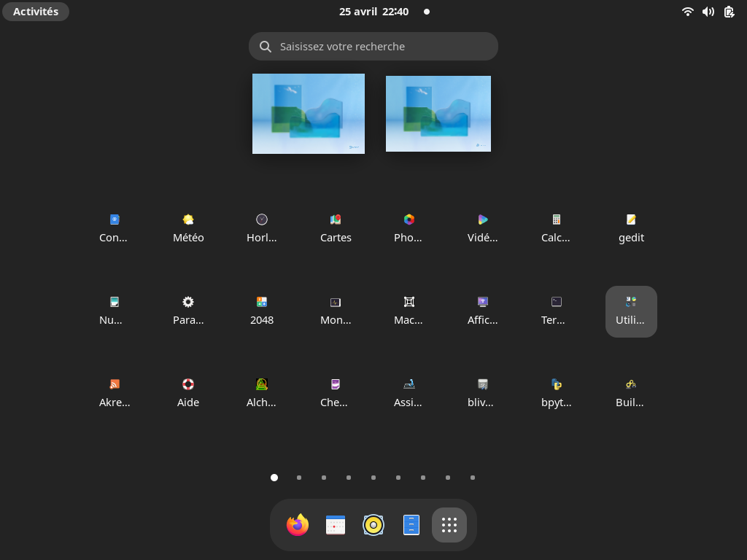Launch the Assistant app icon

pyautogui.click(x=409, y=384)
